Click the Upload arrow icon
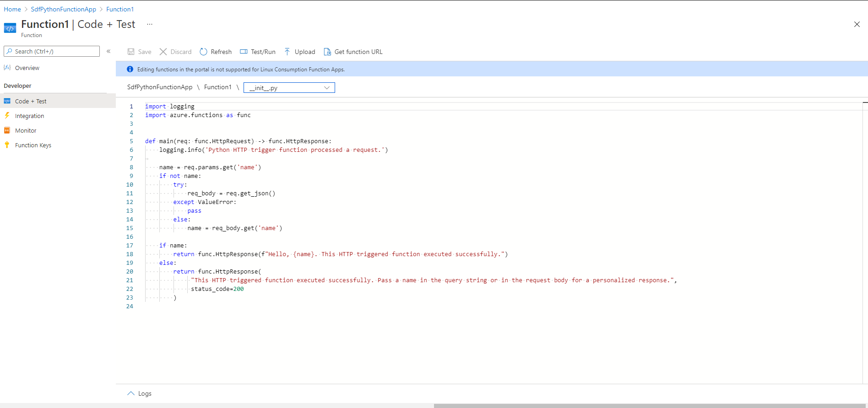Viewport: 868px width, 408px height. click(287, 52)
